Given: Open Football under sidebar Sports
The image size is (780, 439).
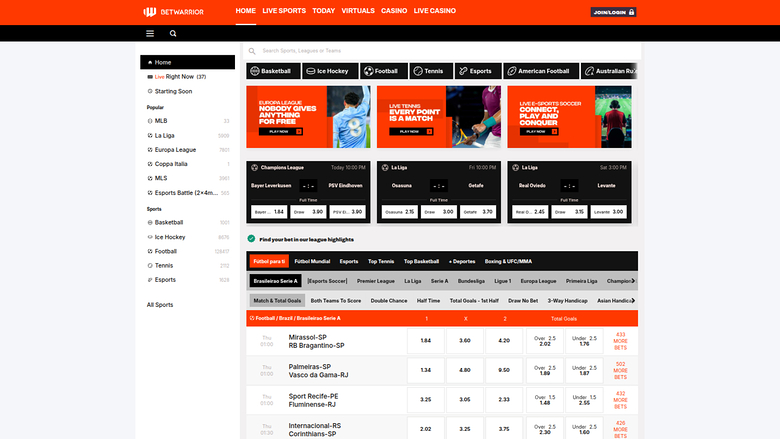Looking at the screenshot, I should [188, 251].
